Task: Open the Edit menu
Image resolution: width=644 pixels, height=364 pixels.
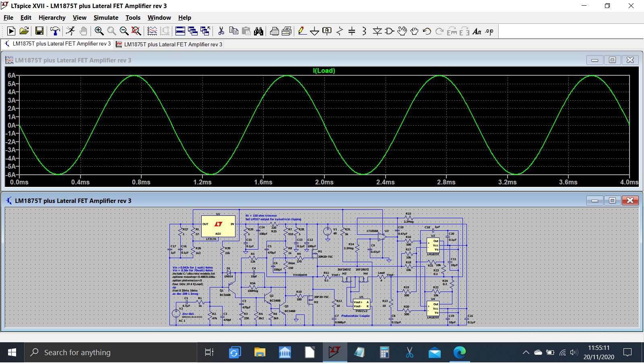Action: pyautogui.click(x=26, y=18)
